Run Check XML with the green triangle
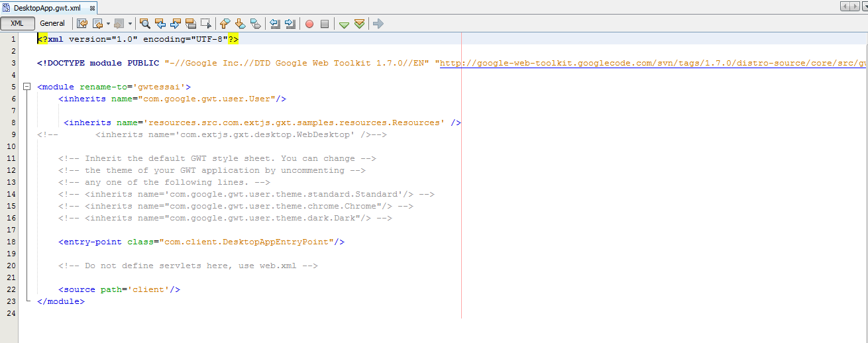Viewport: 868px width, 343px height. pos(344,24)
